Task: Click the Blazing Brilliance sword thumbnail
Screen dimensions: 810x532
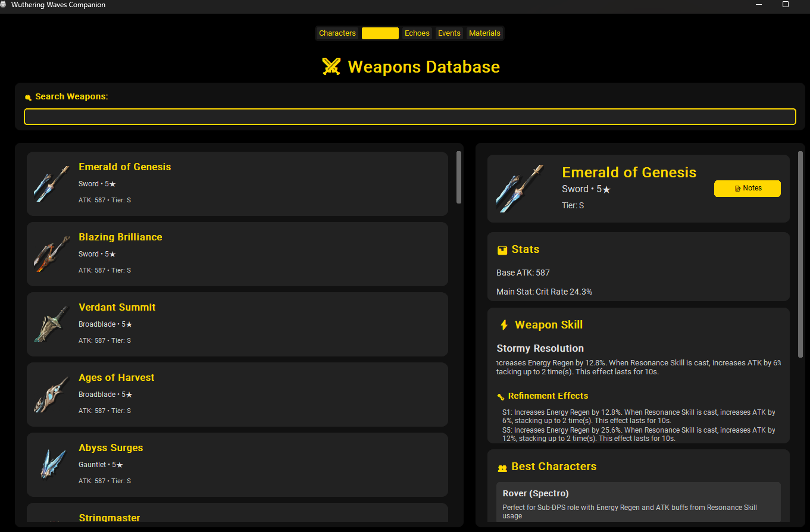Action: 52,254
